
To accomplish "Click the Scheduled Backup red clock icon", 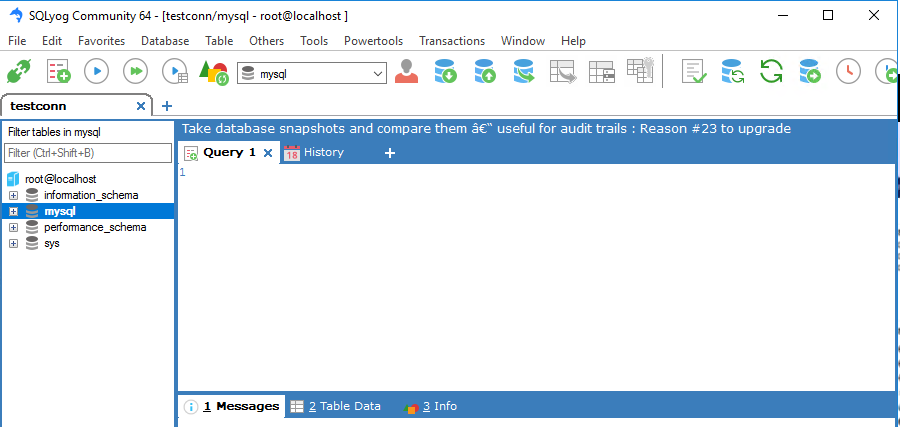I will point(848,72).
